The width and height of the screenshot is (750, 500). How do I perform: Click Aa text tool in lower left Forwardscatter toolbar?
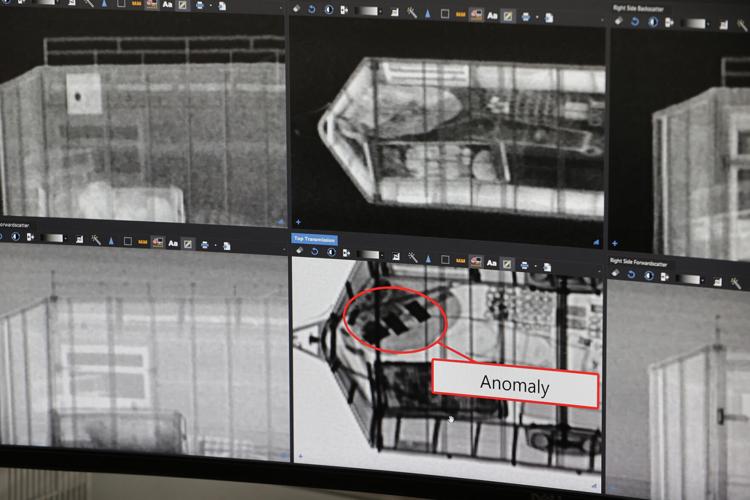coord(173,243)
